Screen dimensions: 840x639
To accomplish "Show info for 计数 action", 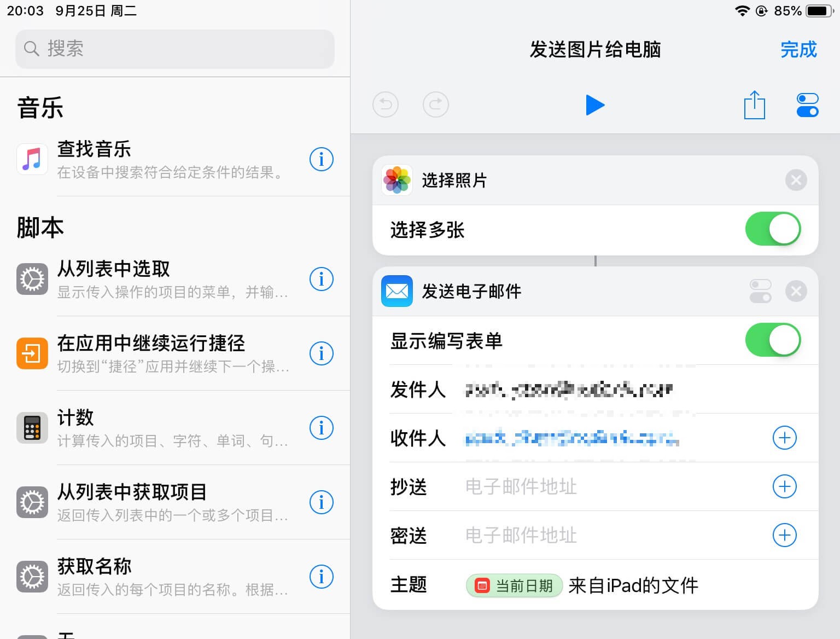I will 322,428.
